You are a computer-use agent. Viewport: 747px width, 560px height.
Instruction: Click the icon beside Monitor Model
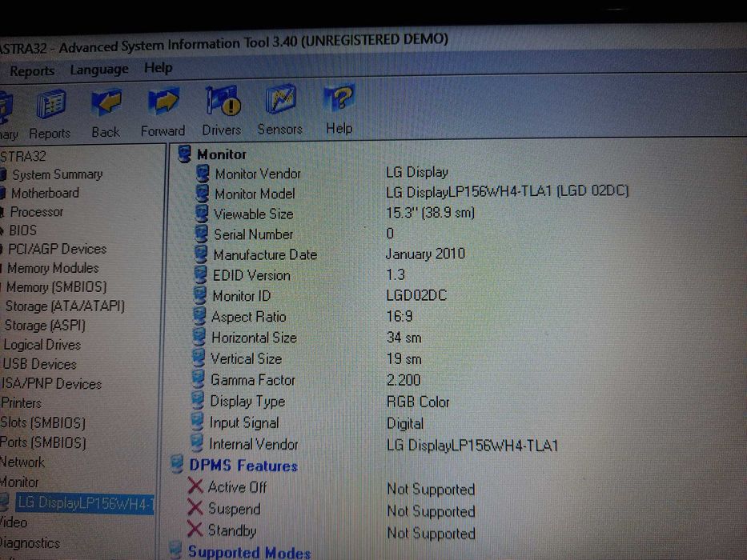tap(203, 194)
